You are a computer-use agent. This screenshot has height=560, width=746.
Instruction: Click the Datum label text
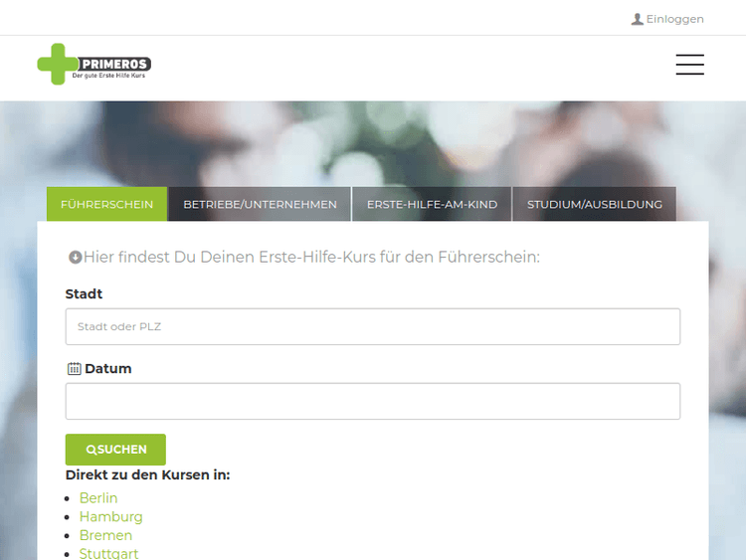[107, 368]
